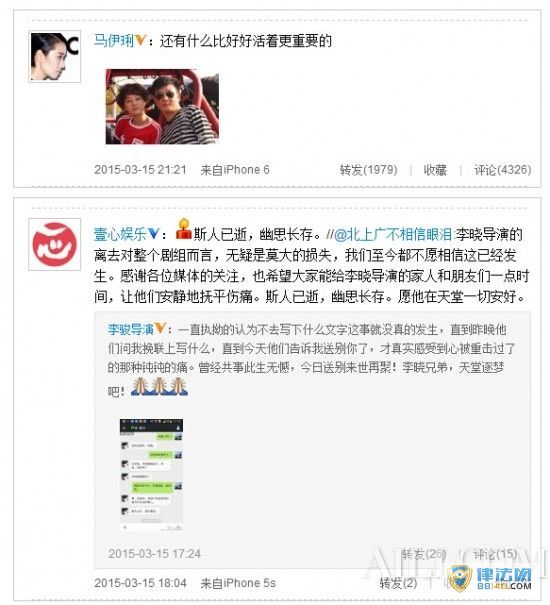Screen dimensions: 550x605
Task: Click 收藏 on 马伊琍's post
Action: click(435, 170)
